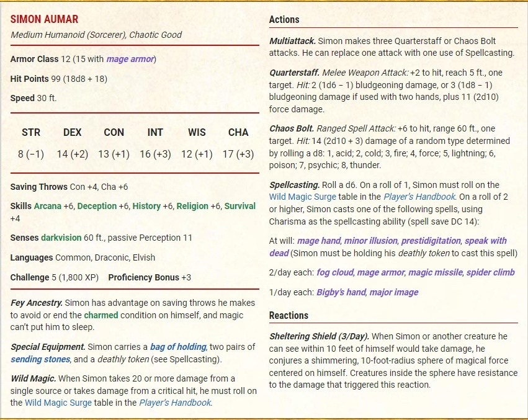Open Wild Magic Surge link in Wild Magic trait

(58, 403)
